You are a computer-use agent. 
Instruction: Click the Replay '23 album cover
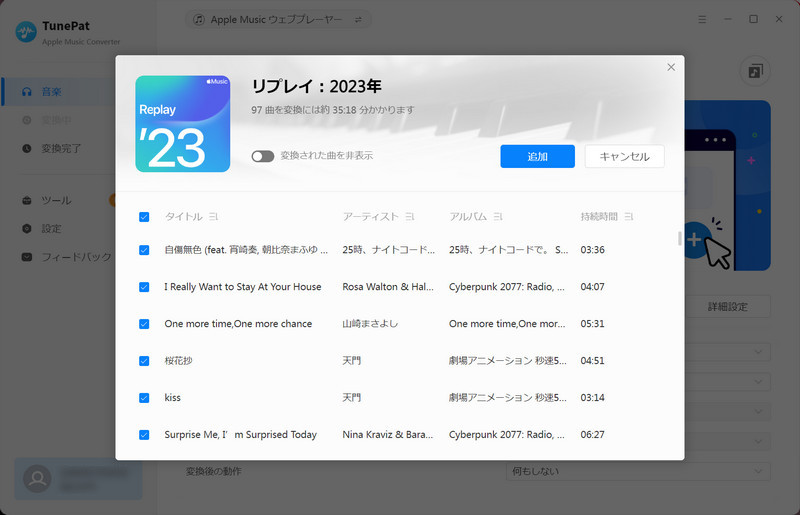tap(183, 124)
